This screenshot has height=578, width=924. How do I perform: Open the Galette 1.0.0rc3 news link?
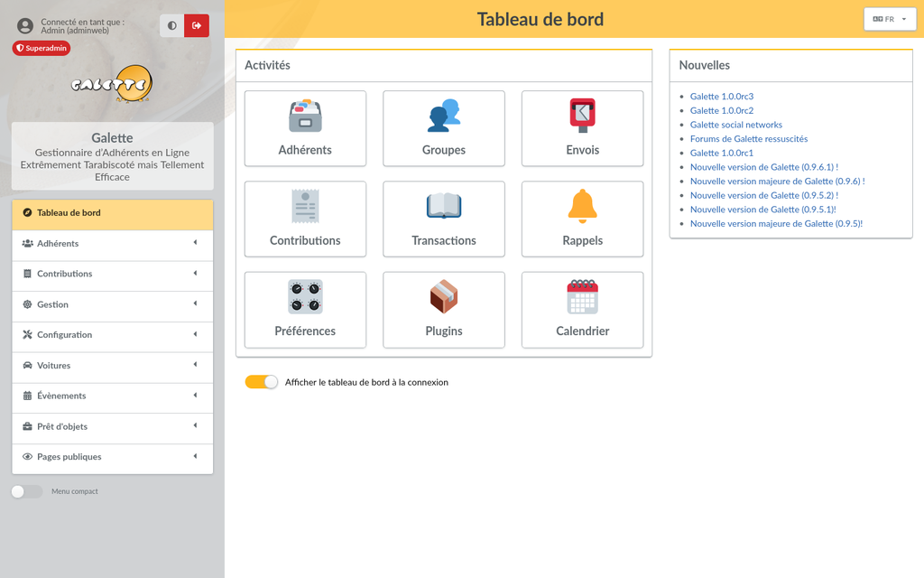[721, 97]
